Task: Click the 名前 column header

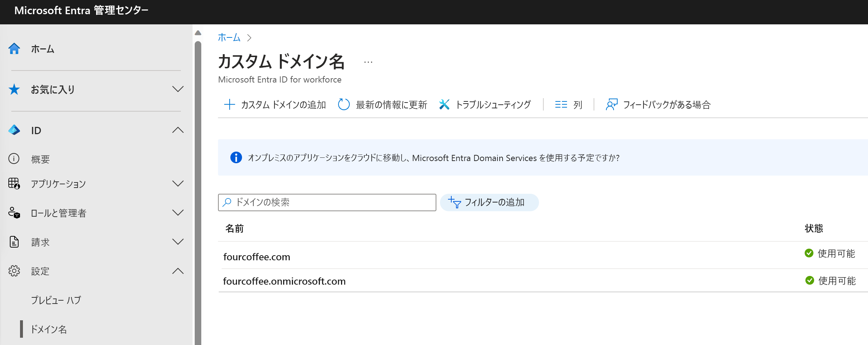Action: click(234, 228)
